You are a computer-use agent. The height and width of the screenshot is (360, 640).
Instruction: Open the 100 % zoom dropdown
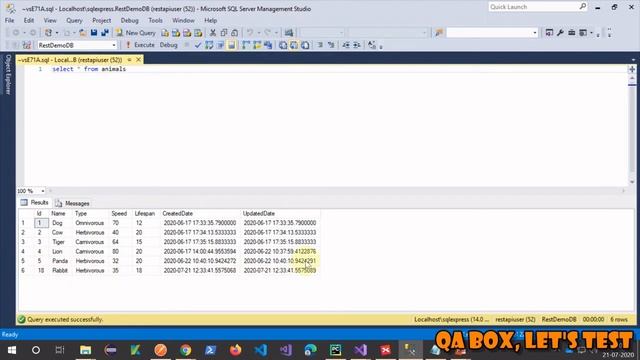point(42,191)
